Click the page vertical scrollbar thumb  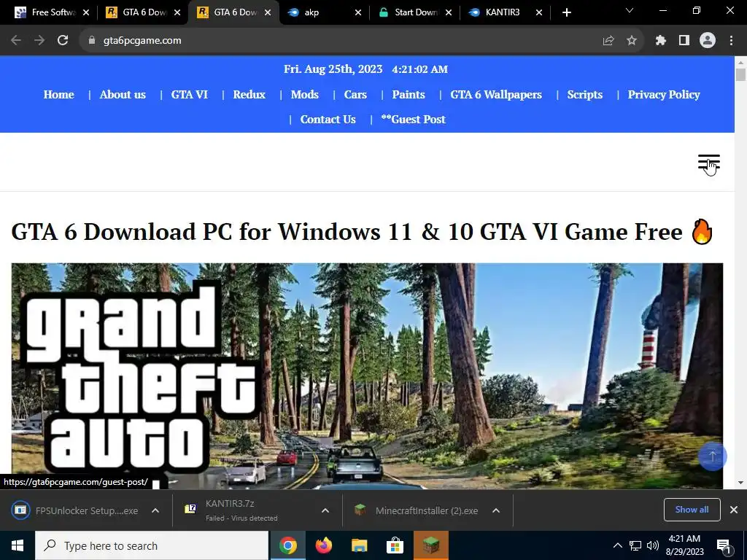(x=740, y=75)
